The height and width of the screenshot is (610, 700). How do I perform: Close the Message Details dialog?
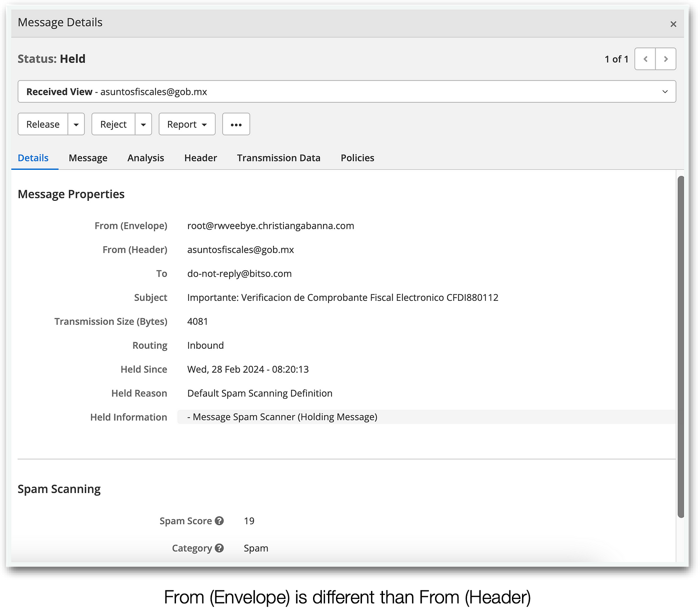tap(673, 24)
